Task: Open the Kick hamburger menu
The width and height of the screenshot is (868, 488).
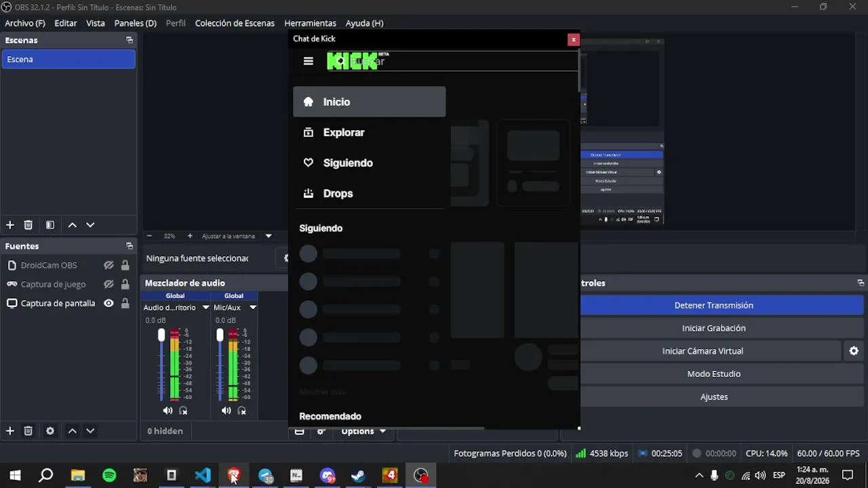Action: coord(309,61)
